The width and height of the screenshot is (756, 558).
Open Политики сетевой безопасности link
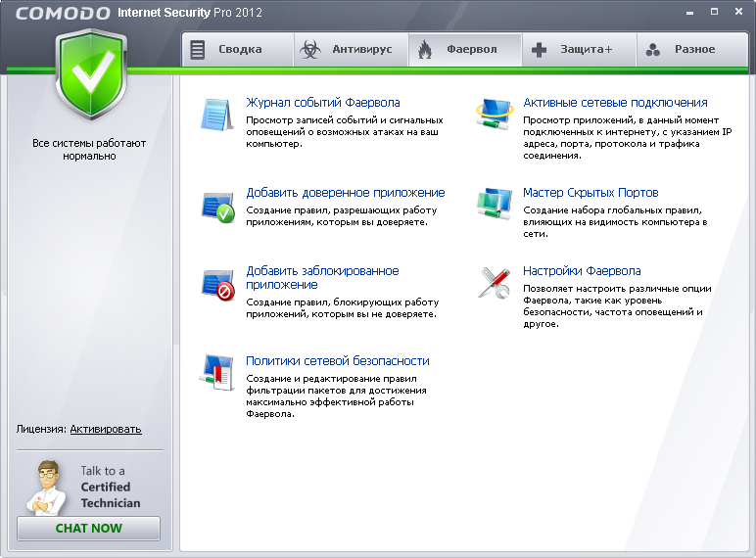pyautogui.click(x=338, y=361)
